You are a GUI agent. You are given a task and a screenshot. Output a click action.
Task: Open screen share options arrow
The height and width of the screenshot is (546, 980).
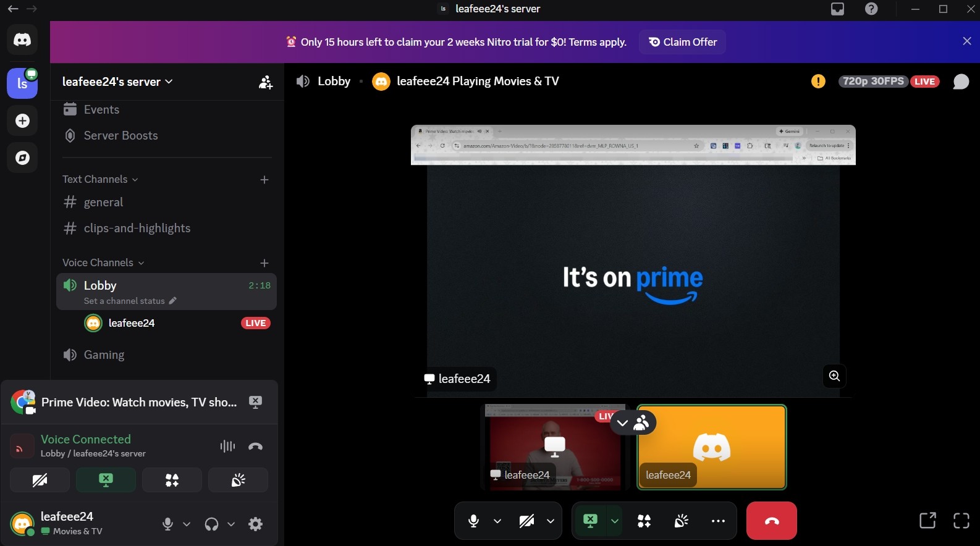[x=614, y=521]
